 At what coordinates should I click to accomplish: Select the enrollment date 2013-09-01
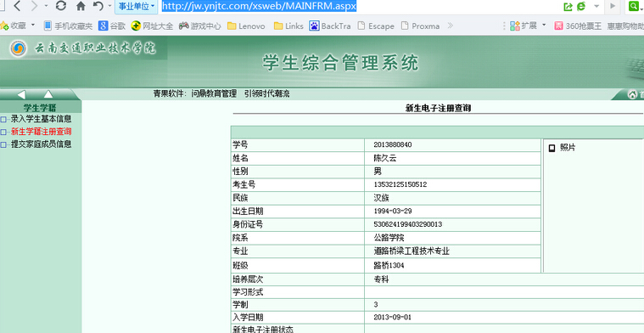point(392,318)
